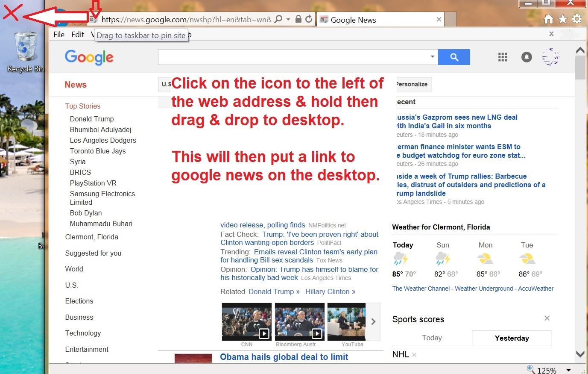Open the File menu
This screenshot has width=588, height=374.
coord(59,35)
